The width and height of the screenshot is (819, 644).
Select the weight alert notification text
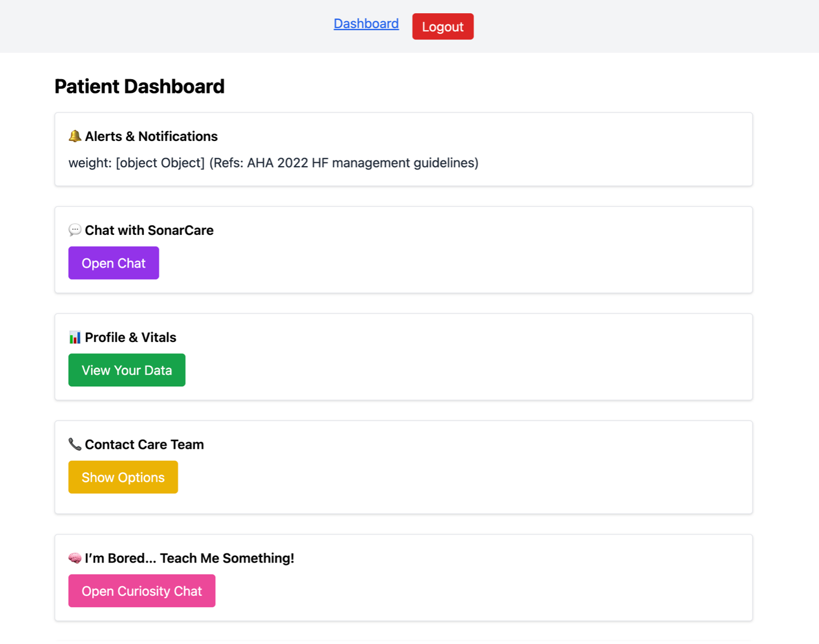point(273,163)
